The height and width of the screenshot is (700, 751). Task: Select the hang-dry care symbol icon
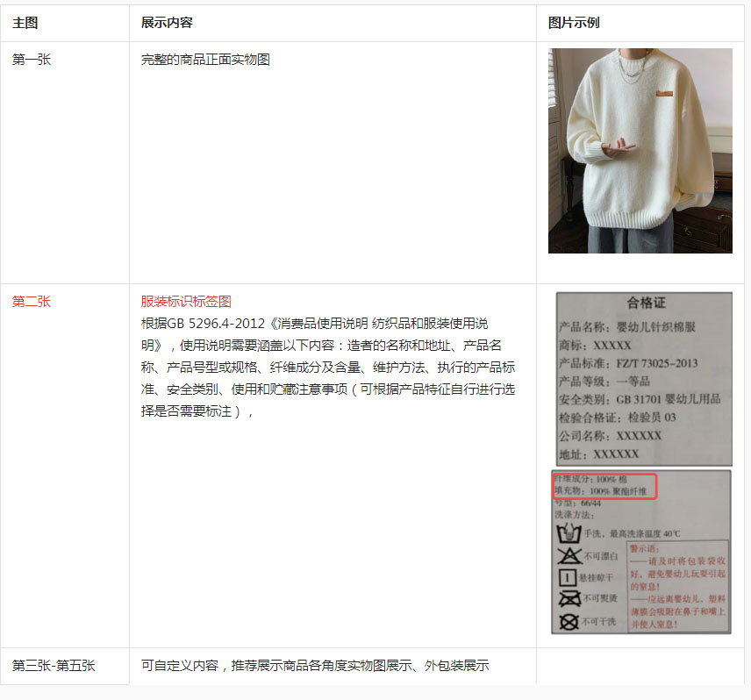click(x=569, y=576)
